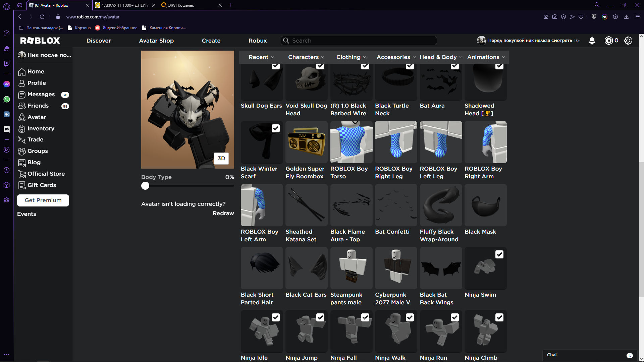Uncheck the Ninja Swim animation

(499, 254)
